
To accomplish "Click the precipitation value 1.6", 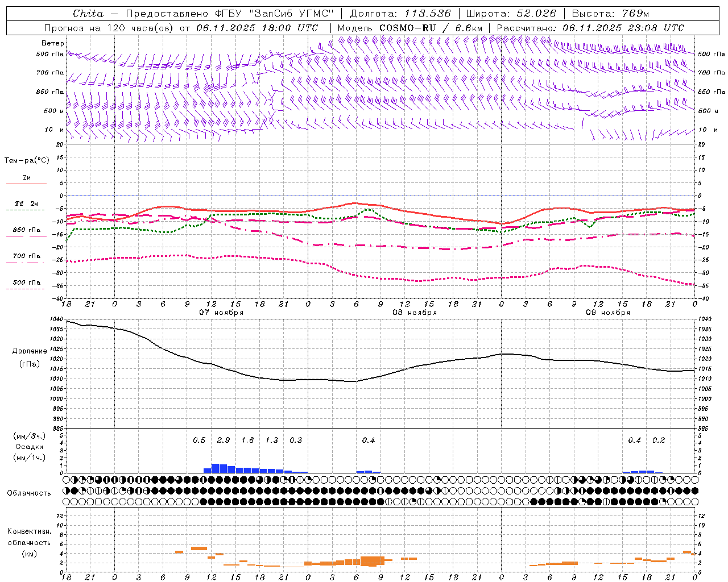I will coord(247,440).
